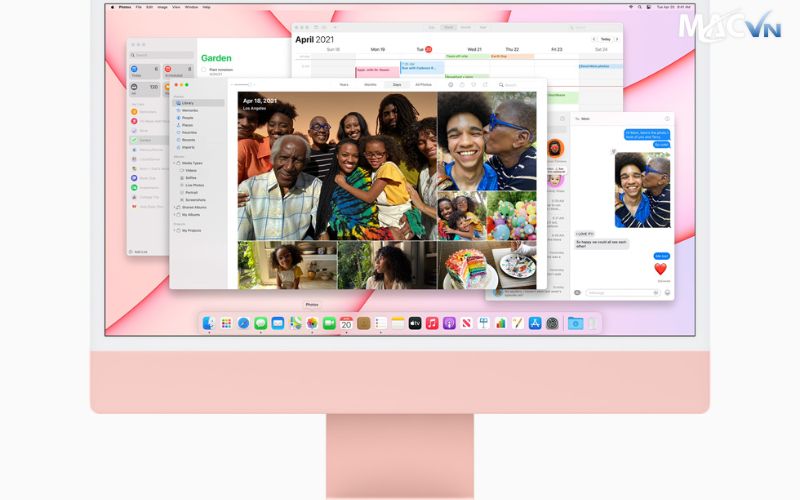Open System Preferences from the Dock
Image resolution: width=800 pixels, height=500 pixels.
(x=552, y=323)
